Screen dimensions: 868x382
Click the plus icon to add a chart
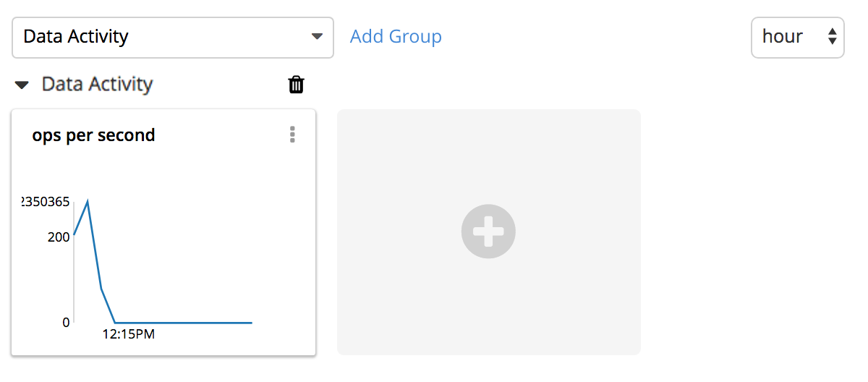click(x=488, y=232)
